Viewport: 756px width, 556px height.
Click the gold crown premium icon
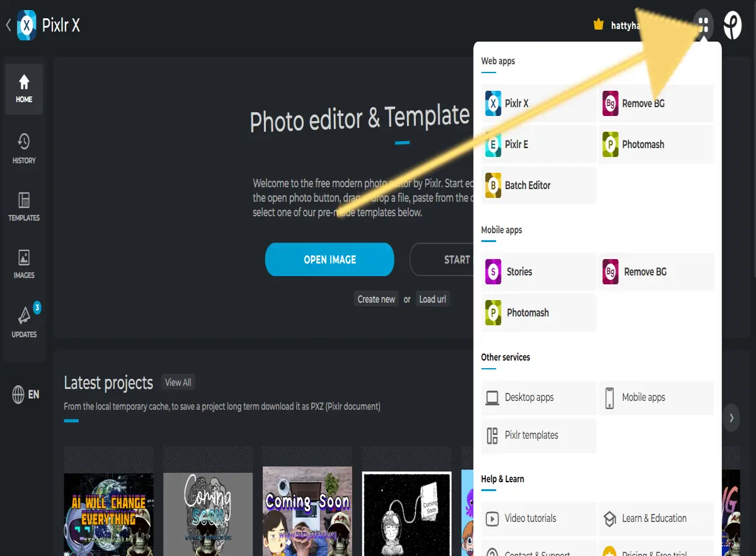coord(598,25)
